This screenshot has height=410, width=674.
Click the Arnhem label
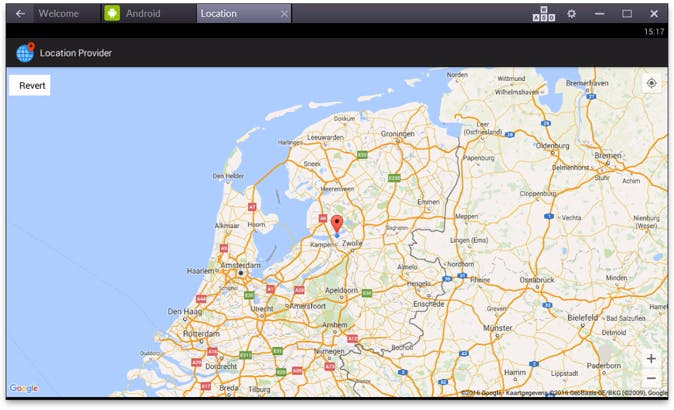tap(335, 325)
